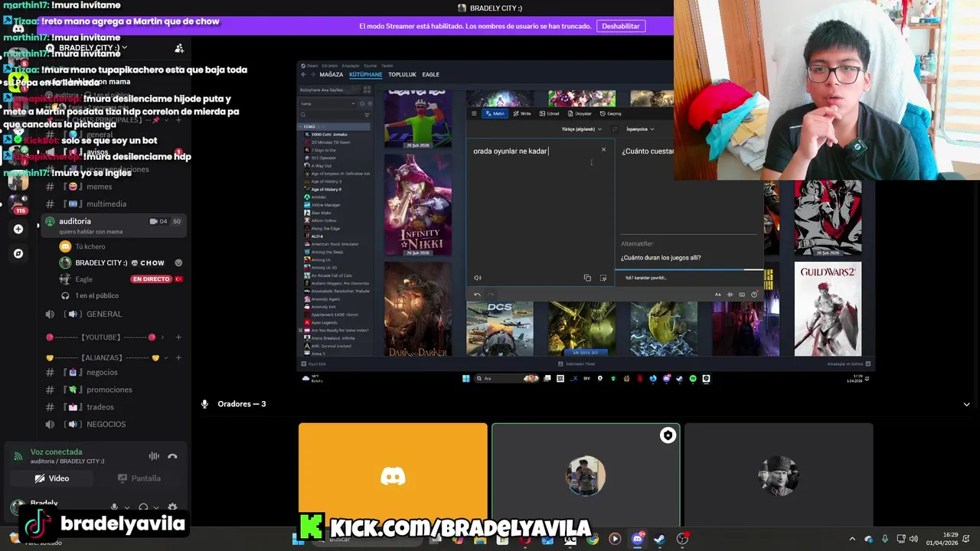Open KÜTÜPHANE tab in Steam window
This screenshot has height=551, width=980.
click(365, 74)
